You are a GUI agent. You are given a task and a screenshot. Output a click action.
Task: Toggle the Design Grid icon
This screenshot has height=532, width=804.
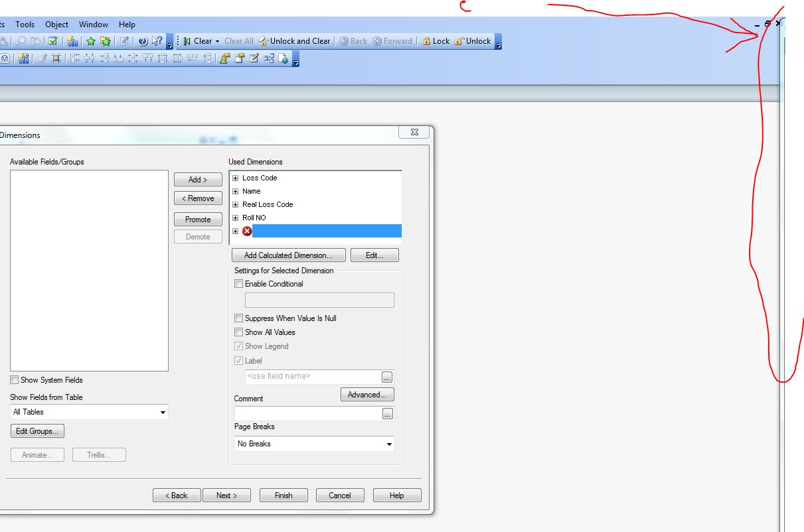pos(56,58)
